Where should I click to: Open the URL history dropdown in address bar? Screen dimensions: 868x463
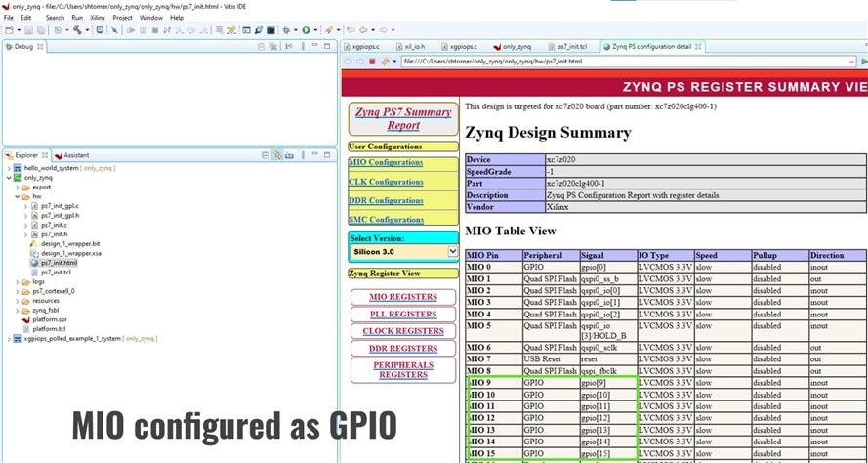(x=852, y=62)
